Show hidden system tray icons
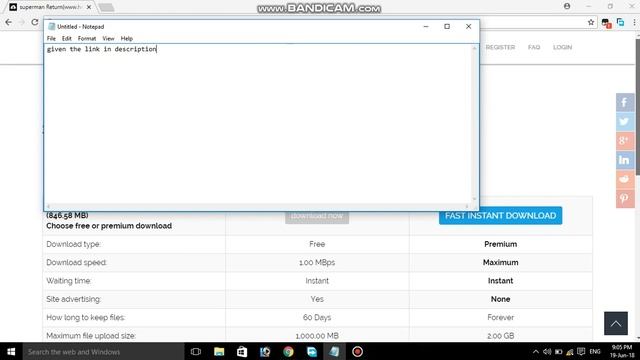This screenshot has width=640, height=360. pyautogui.click(x=536, y=351)
